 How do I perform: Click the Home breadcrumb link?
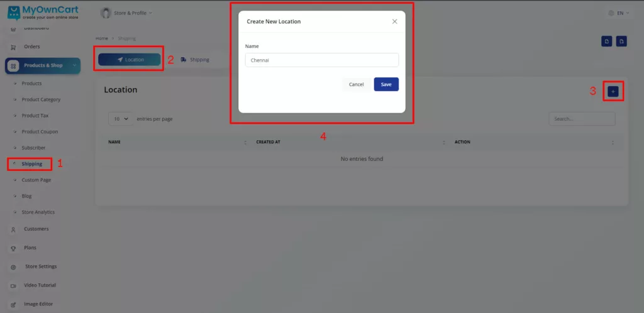point(102,38)
